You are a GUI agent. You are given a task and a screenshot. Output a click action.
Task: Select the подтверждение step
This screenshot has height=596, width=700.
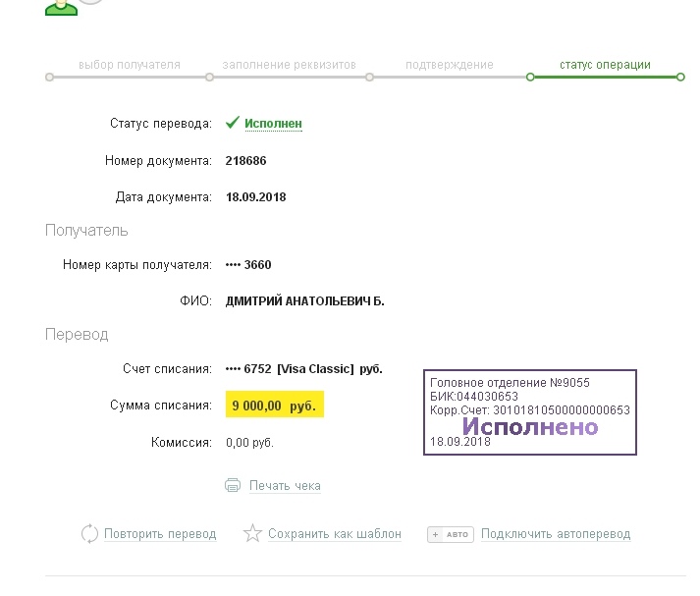450,65
